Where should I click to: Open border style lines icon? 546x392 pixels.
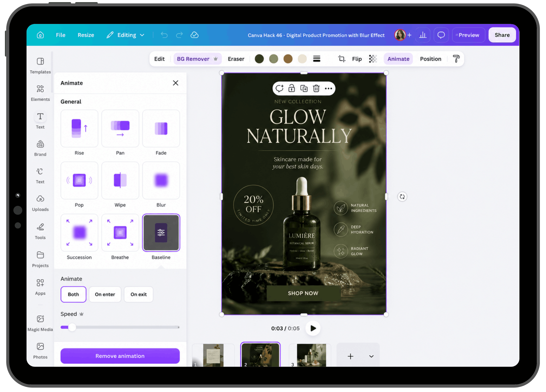317,59
